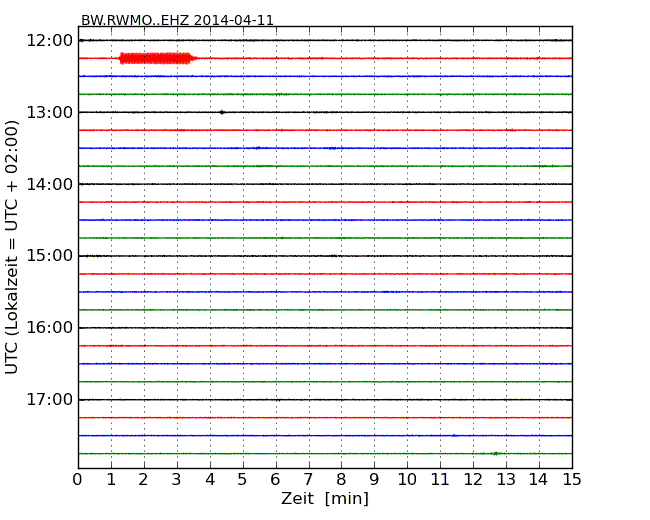Viewport: 650px width, 520px height.
Task: Select the 14:00 time tick label
Action: pyautogui.click(x=49, y=184)
